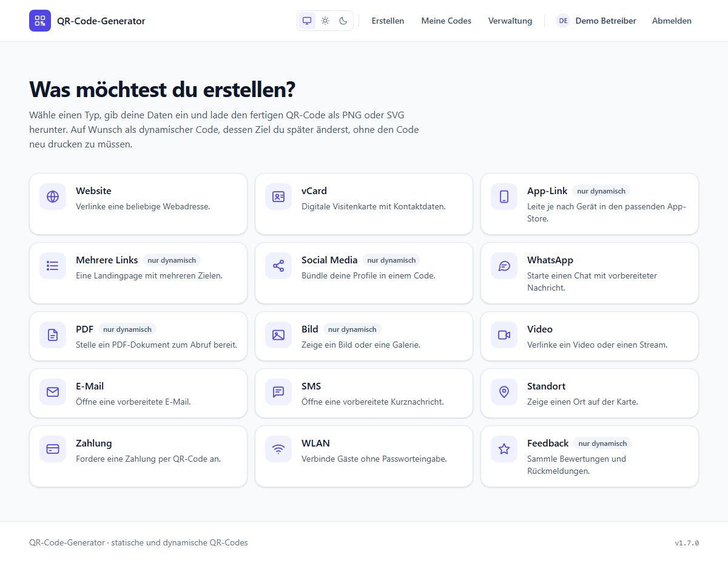This screenshot has height=563, width=728.
Task: Click 'Verlinke ein Video oder einen Stream.'
Action: 598,345
